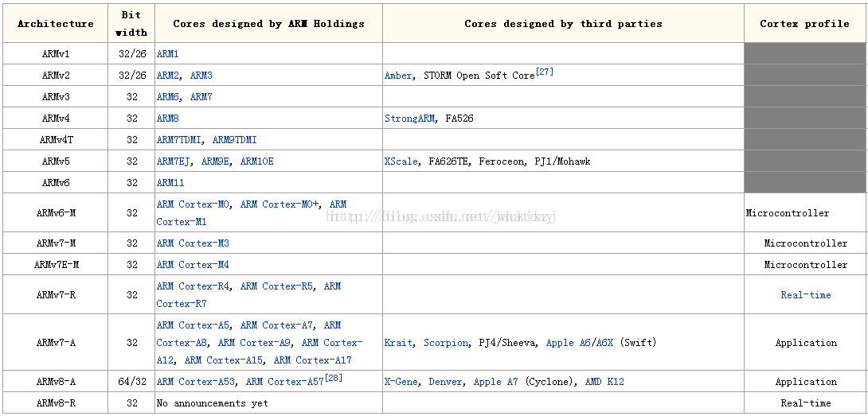The height and width of the screenshot is (416, 868).
Task: Open citation reference [27]
Action: 544,72
